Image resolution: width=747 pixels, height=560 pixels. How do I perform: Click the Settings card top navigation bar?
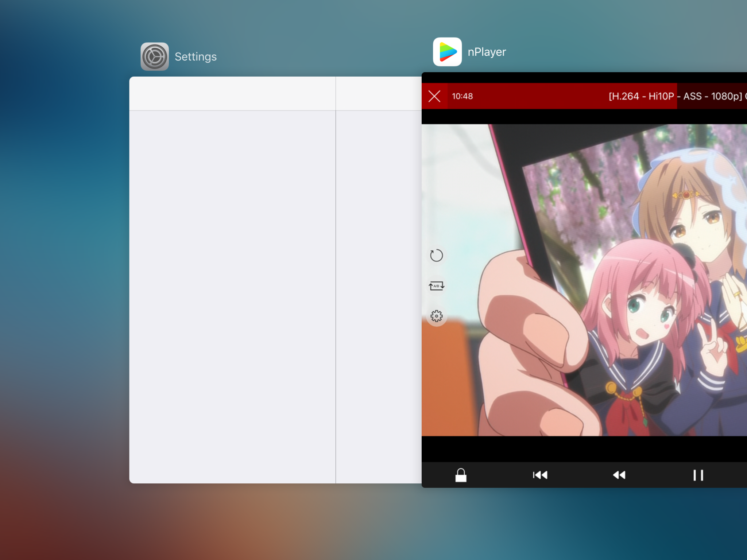coord(232,93)
